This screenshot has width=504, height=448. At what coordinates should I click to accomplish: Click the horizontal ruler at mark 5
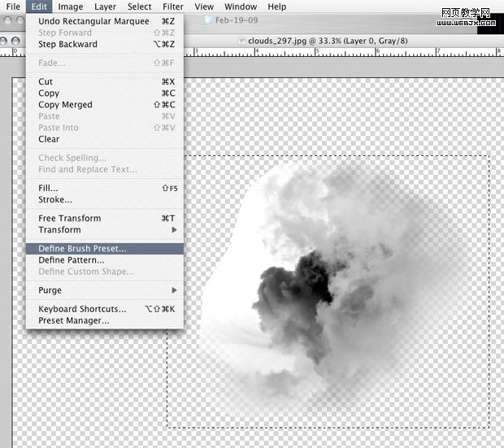click(x=317, y=52)
